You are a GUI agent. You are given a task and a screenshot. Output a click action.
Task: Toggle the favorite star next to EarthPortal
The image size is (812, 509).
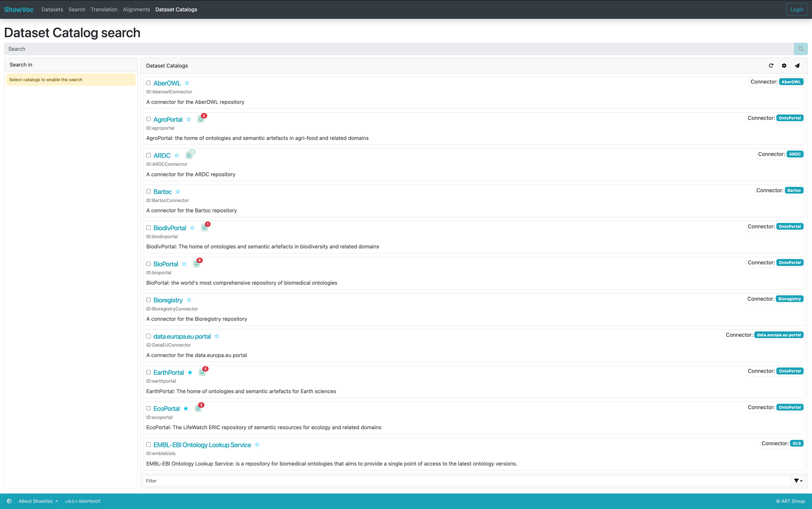[190, 372]
